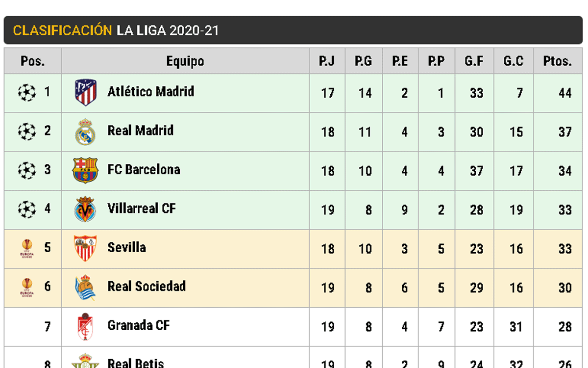Click Champions League icon beside position 4

coord(27,210)
